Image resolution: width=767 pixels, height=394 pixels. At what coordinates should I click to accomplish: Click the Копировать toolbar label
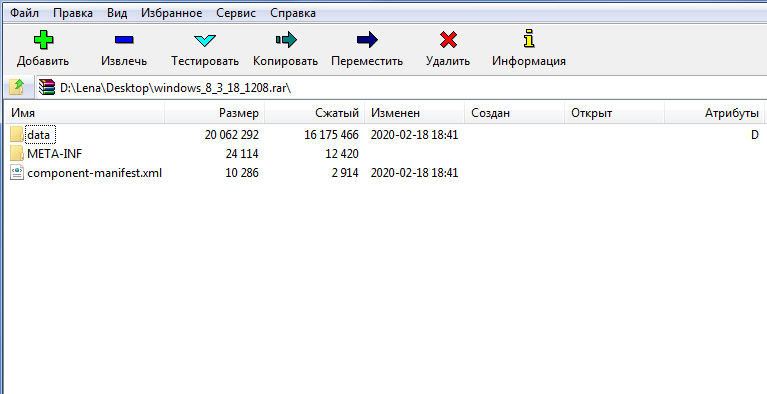tap(286, 61)
